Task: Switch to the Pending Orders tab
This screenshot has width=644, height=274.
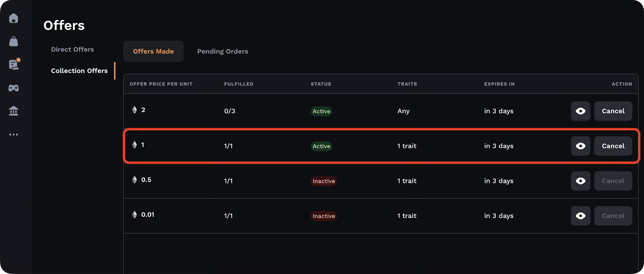Action: click(223, 52)
